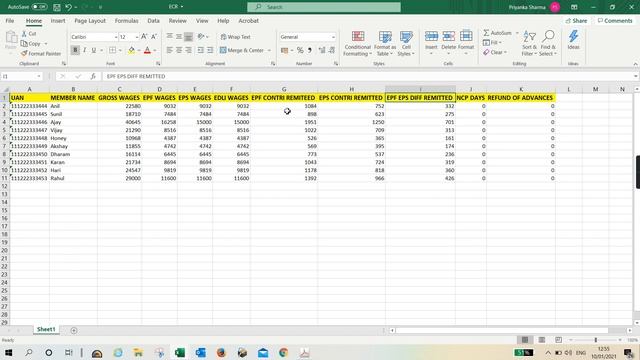Center text horizontally
This screenshot has height=360, width=640.
click(x=179, y=50)
